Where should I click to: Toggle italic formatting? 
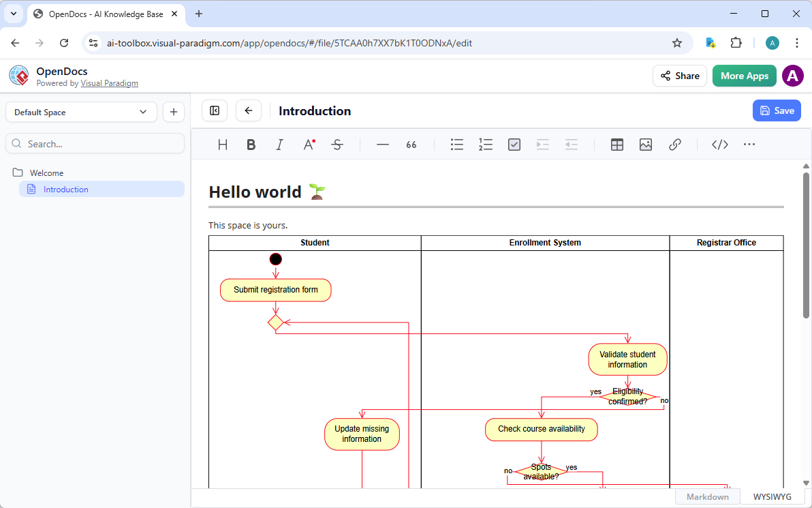(279, 144)
